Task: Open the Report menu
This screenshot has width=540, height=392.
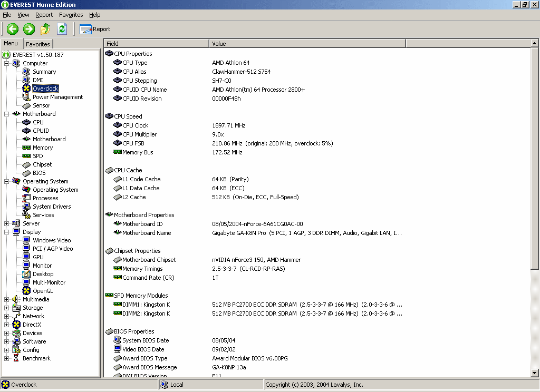Action: [x=44, y=15]
